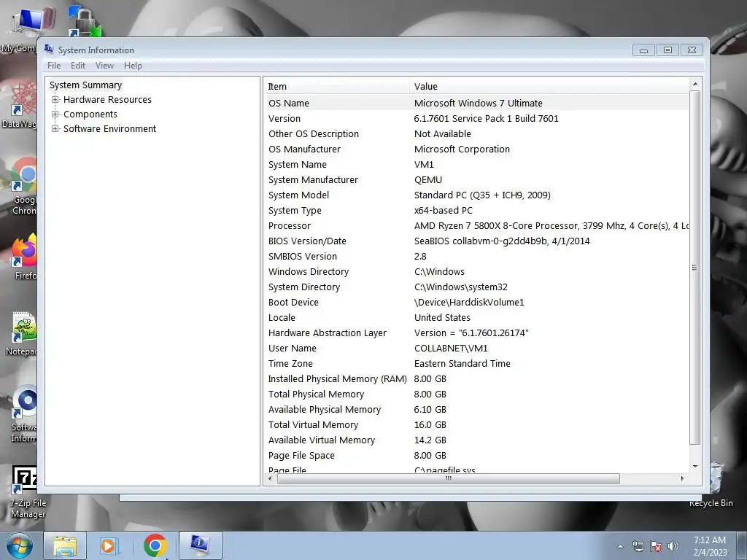Minimize the System Information window
747x560 pixels.
pyautogui.click(x=643, y=50)
